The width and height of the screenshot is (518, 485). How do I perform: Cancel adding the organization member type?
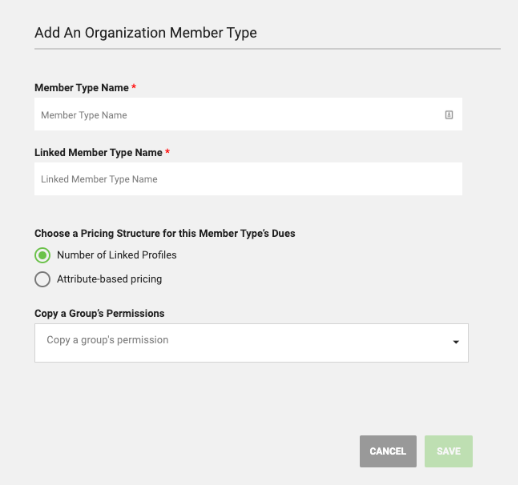388,451
